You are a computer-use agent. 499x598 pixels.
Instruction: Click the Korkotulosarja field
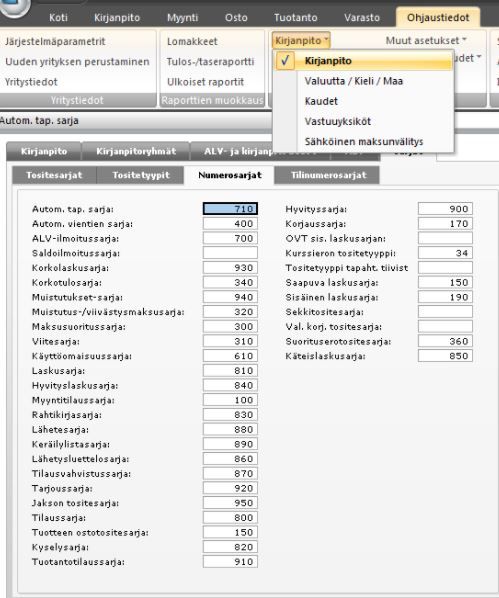coord(230,282)
